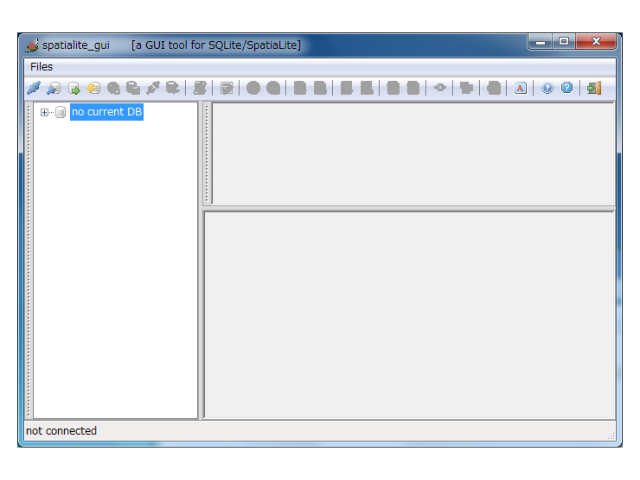Screen dimensions: 640x480
Task: Click the dotted grip beside the SQL pane
Action: [207, 153]
